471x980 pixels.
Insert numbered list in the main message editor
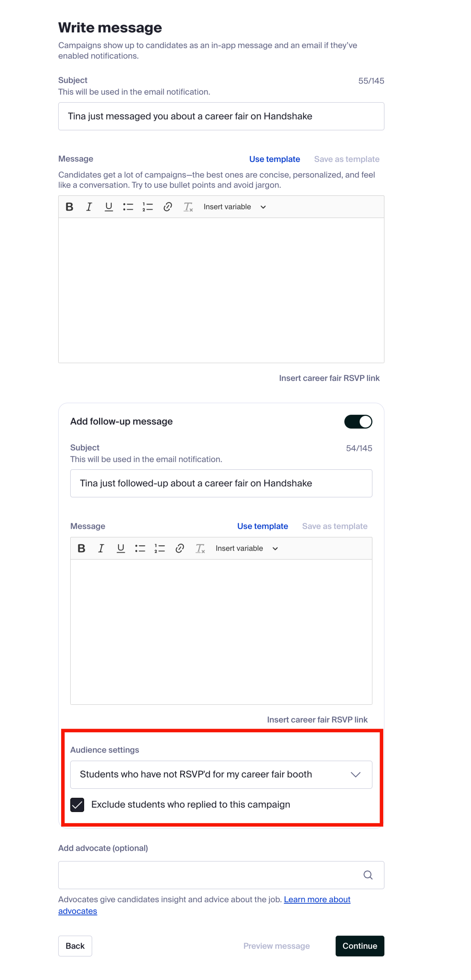click(x=148, y=207)
